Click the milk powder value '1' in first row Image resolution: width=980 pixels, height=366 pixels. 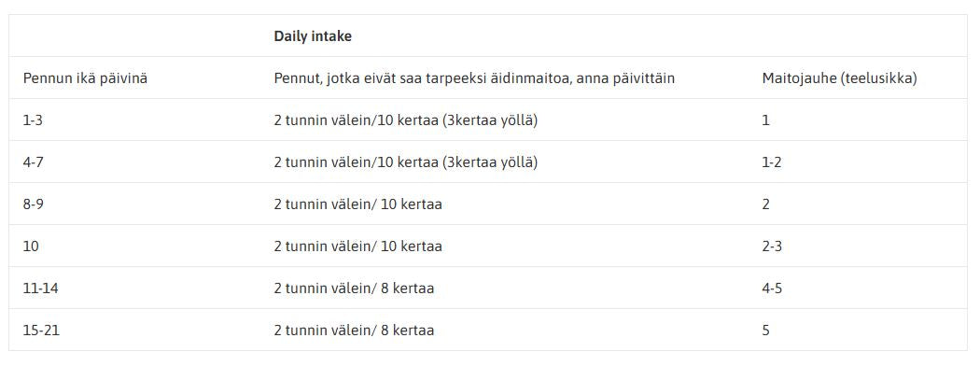coord(765,120)
